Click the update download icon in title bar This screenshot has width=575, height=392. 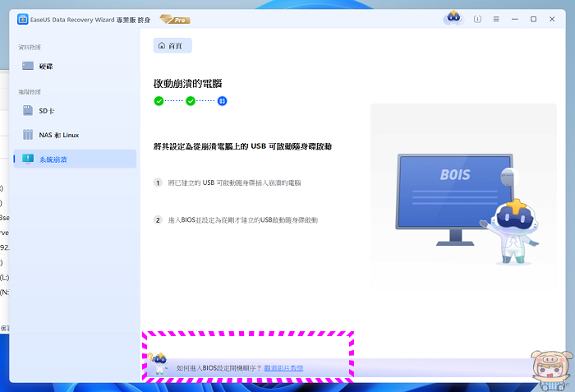pos(477,19)
